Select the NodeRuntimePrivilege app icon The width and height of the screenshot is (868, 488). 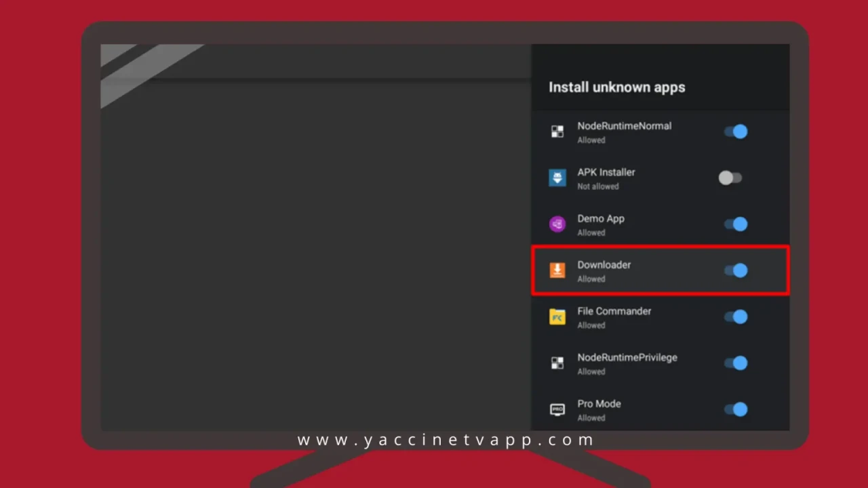(557, 363)
